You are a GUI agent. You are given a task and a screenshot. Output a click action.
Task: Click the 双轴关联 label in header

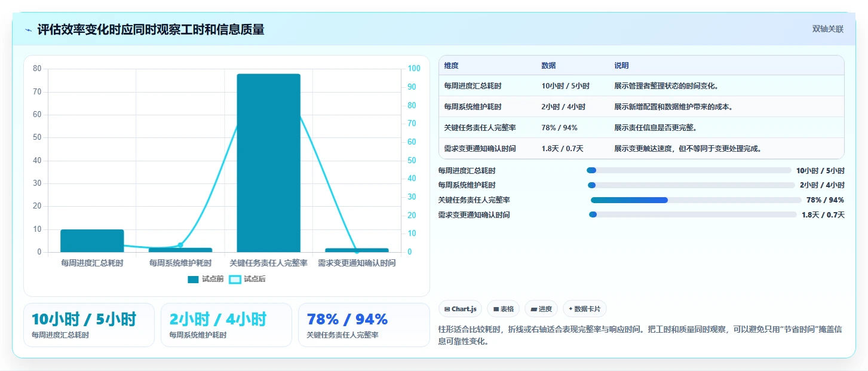[827, 29]
